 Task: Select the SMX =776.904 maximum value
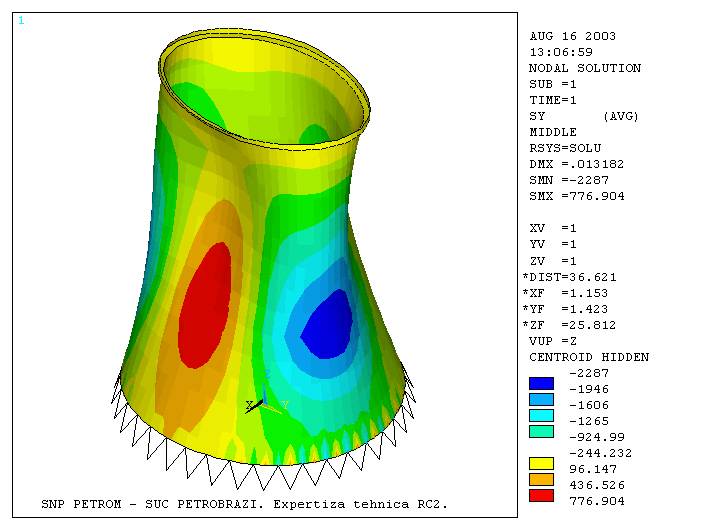576,196
